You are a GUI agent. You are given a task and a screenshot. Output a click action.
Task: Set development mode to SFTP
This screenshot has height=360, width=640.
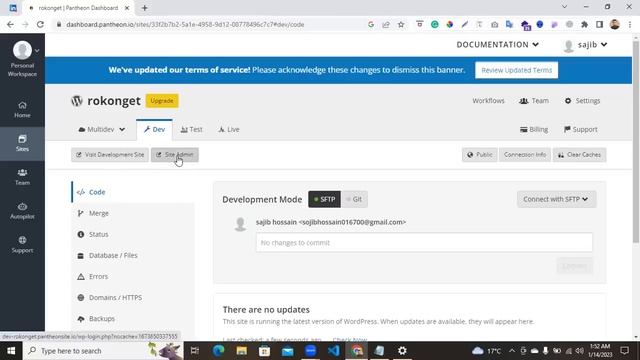click(324, 199)
